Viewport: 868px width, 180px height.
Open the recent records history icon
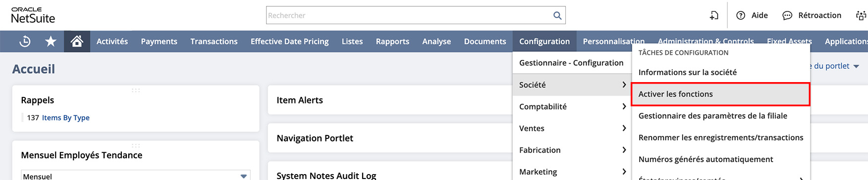pos(25,42)
